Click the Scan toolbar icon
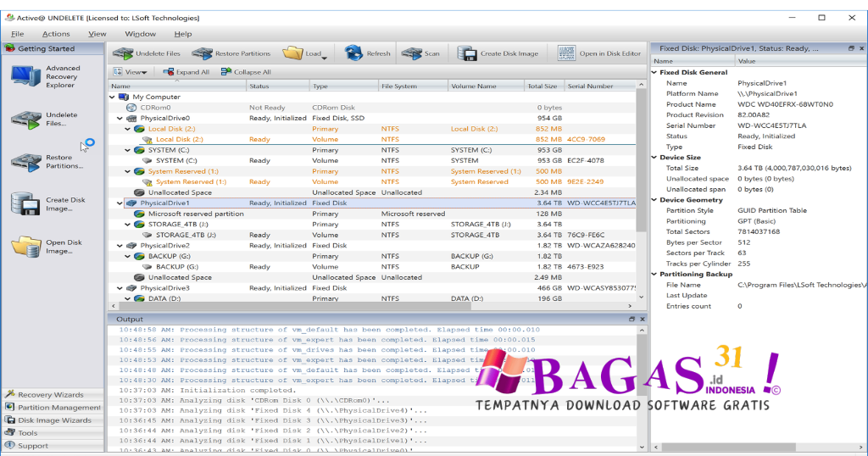Screen dimensions: 868x456 click(x=411, y=53)
